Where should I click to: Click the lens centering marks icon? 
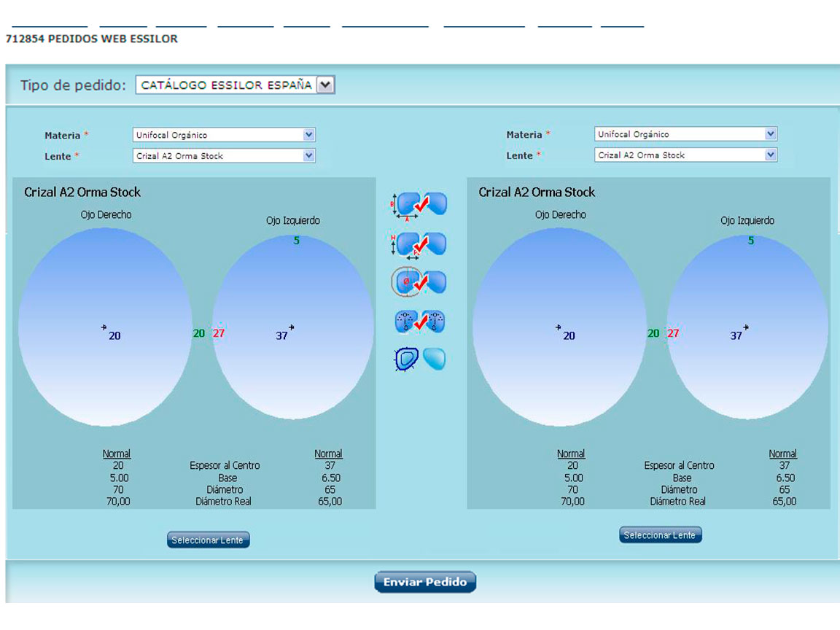(x=419, y=322)
